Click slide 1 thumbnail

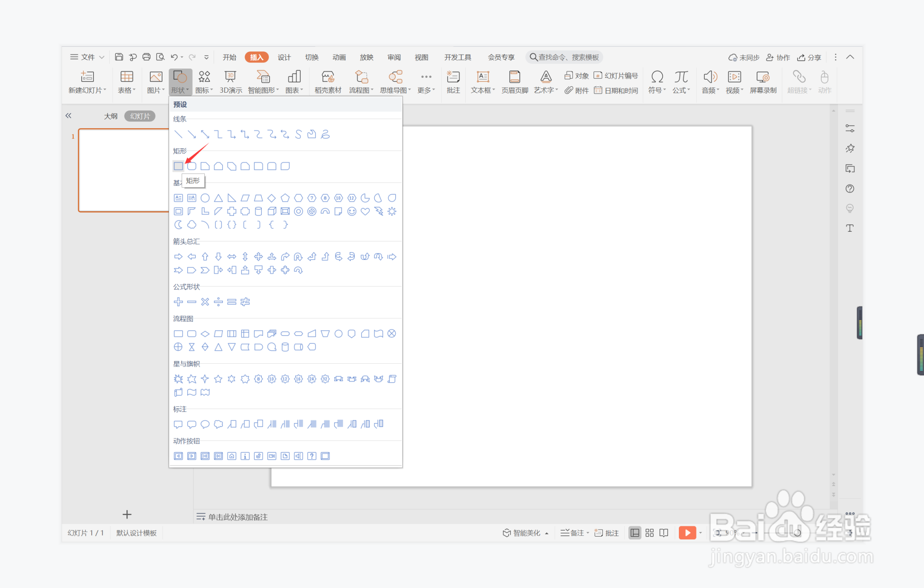click(x=124, y=170)
